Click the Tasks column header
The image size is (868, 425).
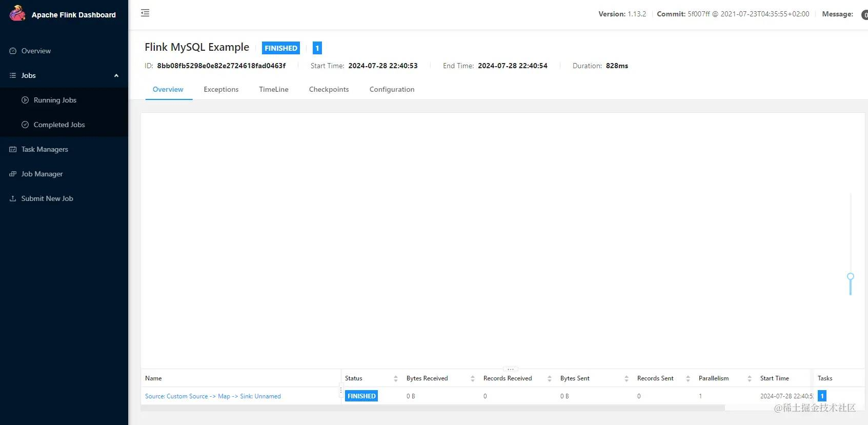pos(825,378)
